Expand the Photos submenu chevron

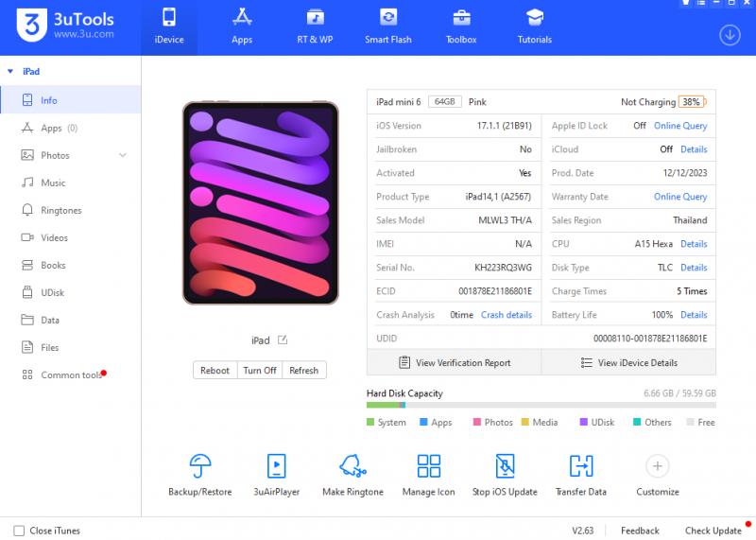[123, 155]
